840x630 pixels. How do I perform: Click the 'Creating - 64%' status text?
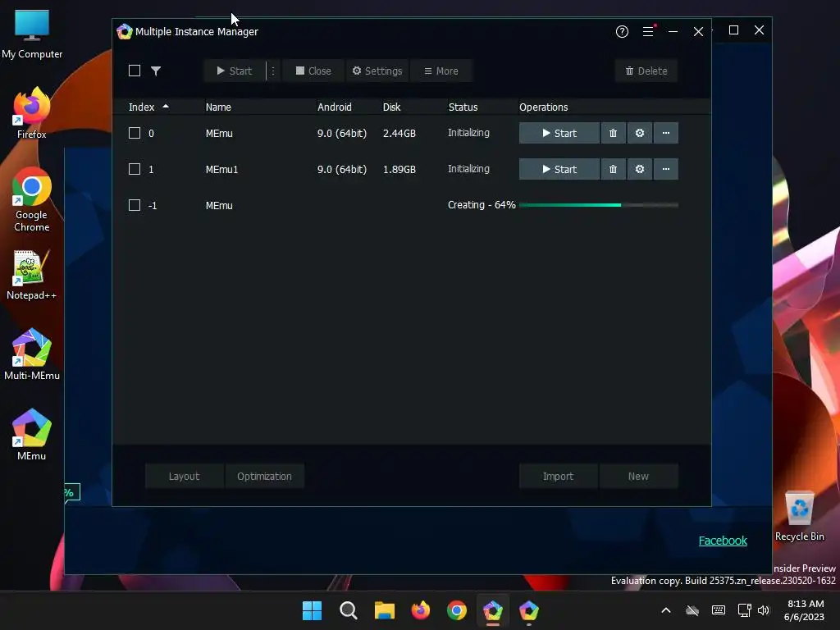click(482, 205)
